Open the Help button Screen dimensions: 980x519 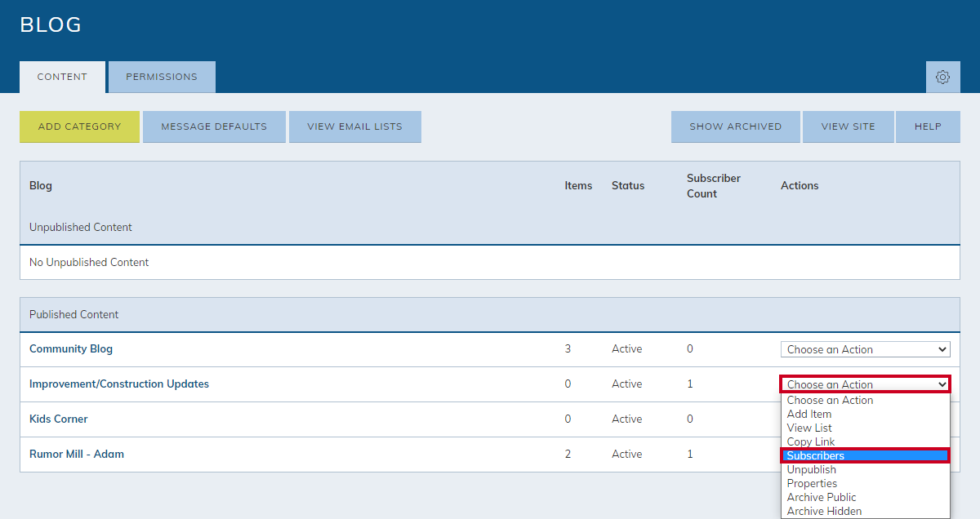pos(928,126)
